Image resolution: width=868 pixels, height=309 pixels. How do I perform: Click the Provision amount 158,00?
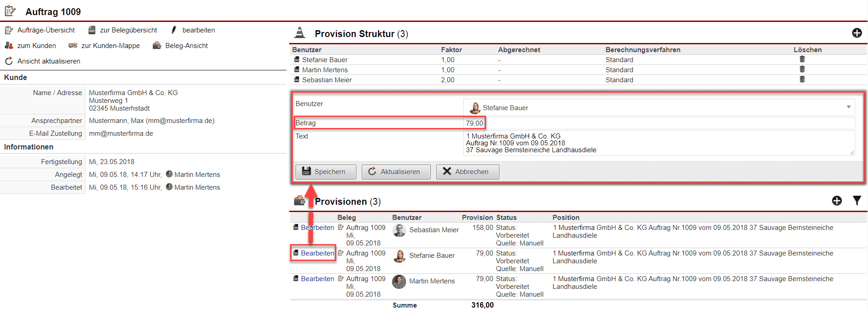pyautogui.click(x=483, y=228)
